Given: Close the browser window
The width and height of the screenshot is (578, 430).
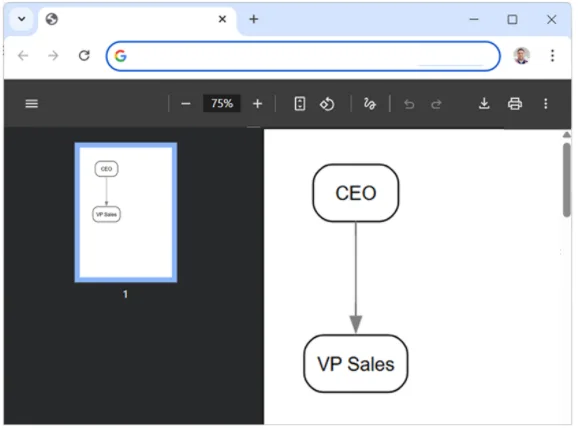Looking at the screenshot, I should click(551, 19).
